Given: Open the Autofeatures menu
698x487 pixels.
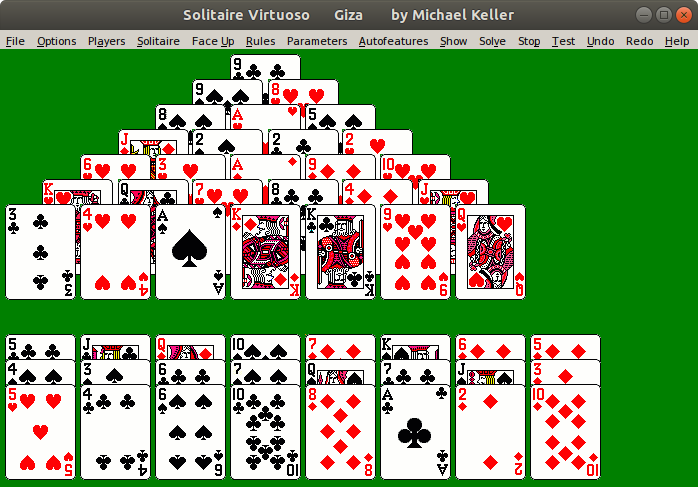Looking at the screenshot, I should point(394,41).
